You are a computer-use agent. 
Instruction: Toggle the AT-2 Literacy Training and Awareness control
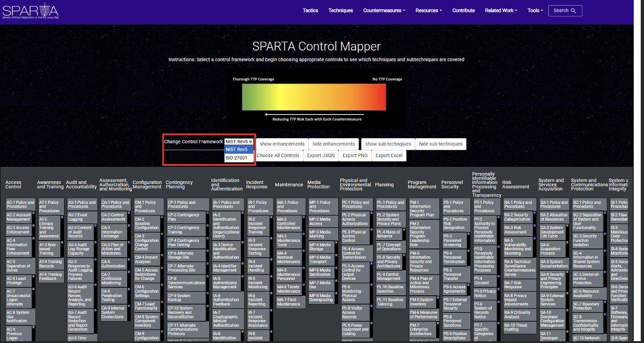pos(49,228)
